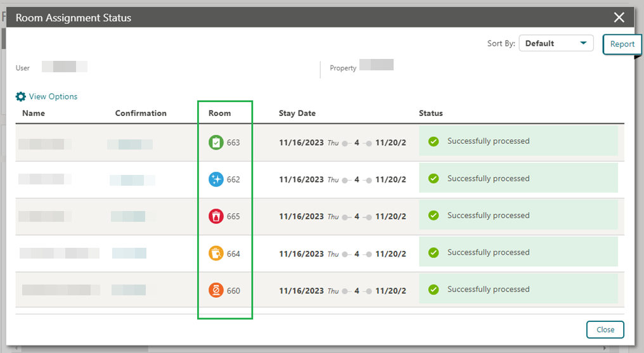Screen dimensions: 644x353
Task: Click the blurred confirmation number for room 662
Action: 132,180
